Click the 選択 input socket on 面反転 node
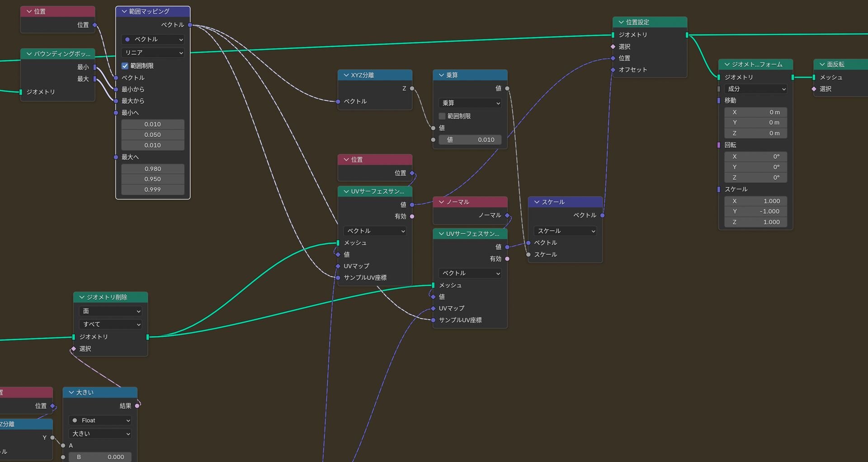This screenshot has height=462, width=868. [814, 89]
